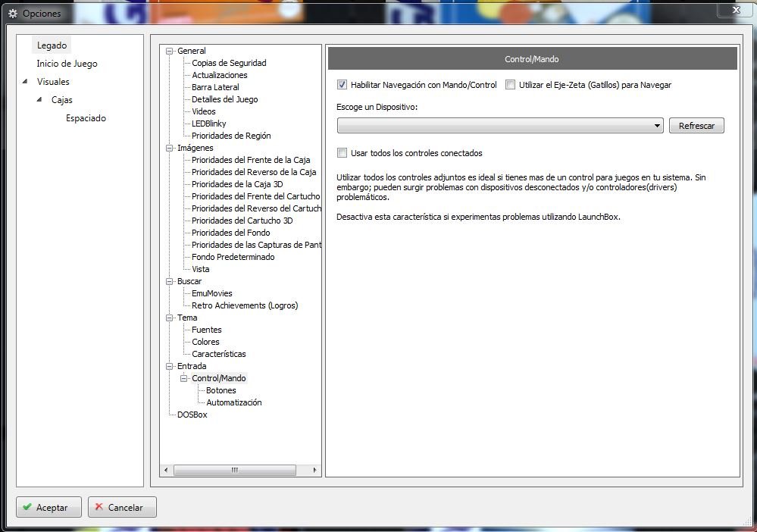Open Inicio de Juego section
757x532 pixels.
67,64
